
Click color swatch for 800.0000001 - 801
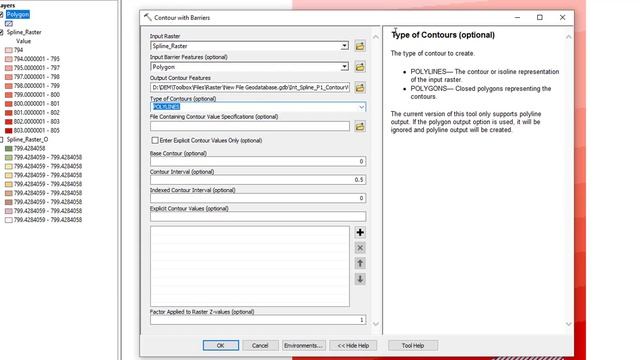click(8, 104)
